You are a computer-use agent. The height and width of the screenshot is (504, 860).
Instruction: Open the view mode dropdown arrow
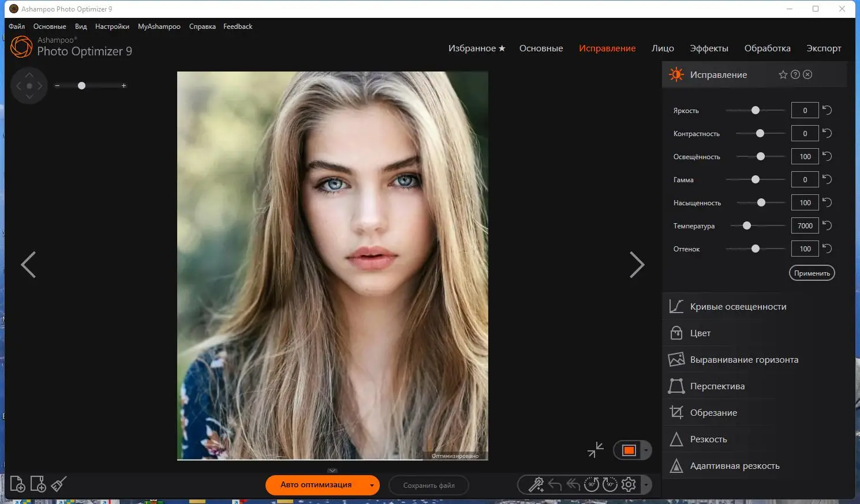(x=646, y=450)
